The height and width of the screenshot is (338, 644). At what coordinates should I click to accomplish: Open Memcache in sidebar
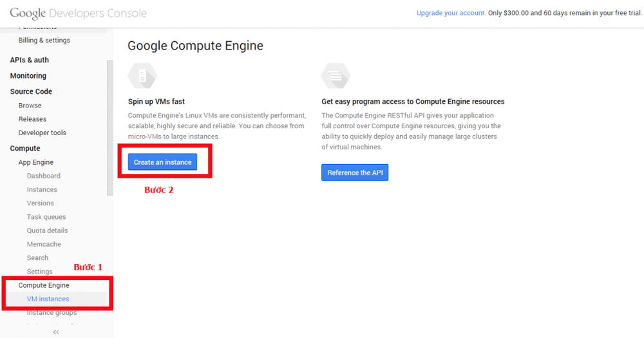point(44,244)
